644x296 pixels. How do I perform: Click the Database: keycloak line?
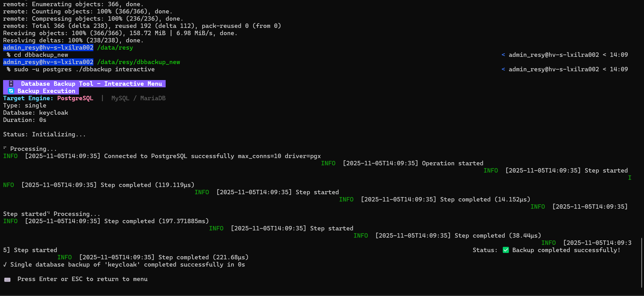point(36,113)
